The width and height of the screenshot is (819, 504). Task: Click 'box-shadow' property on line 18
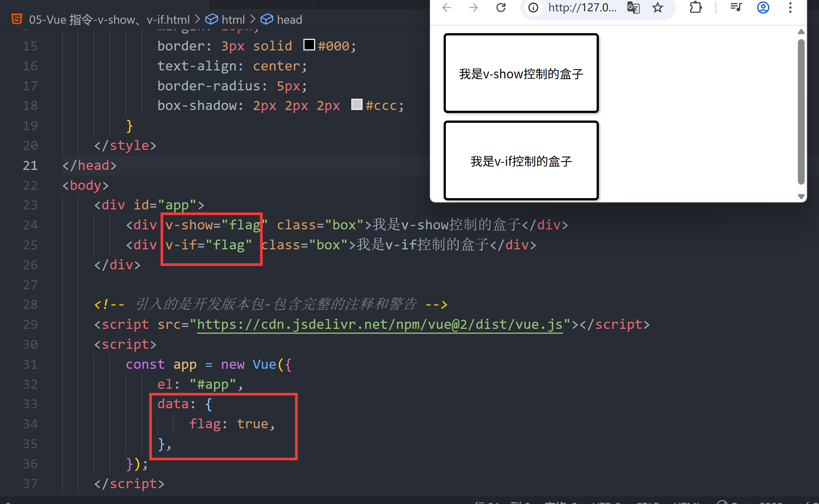click(197, 105)
